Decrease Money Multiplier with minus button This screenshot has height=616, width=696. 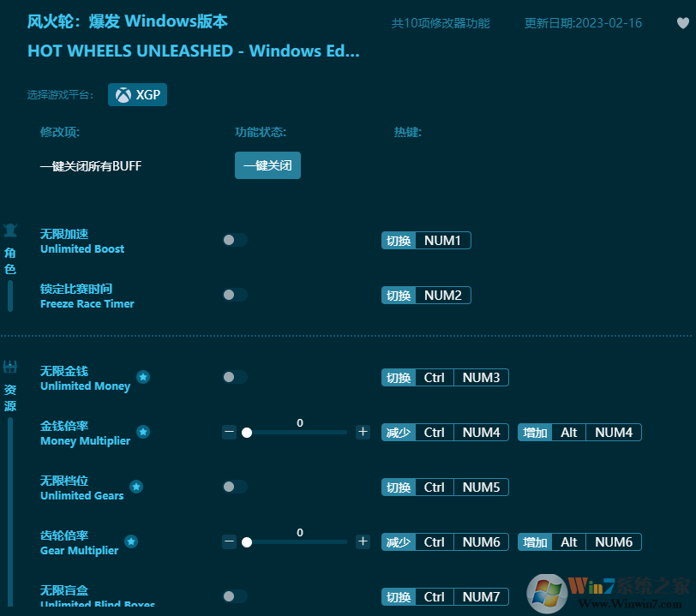tap(229, 432)
